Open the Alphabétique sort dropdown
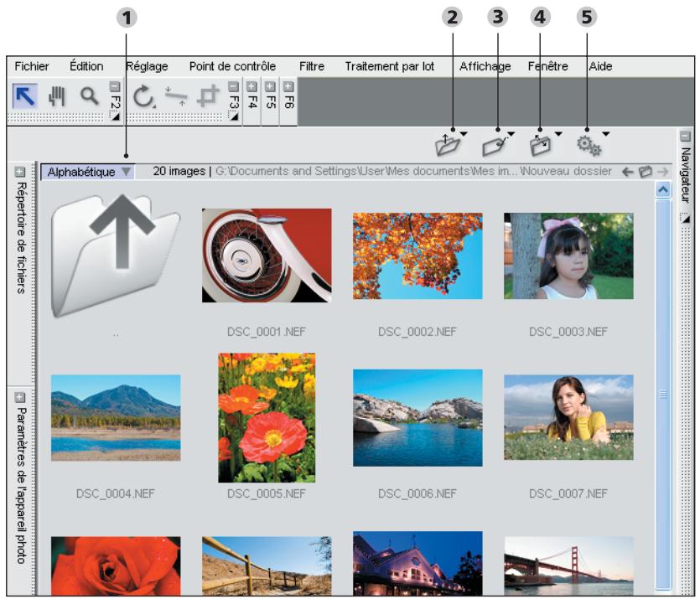The width and height of the screenshot is (700, 599). pos(88,172)
